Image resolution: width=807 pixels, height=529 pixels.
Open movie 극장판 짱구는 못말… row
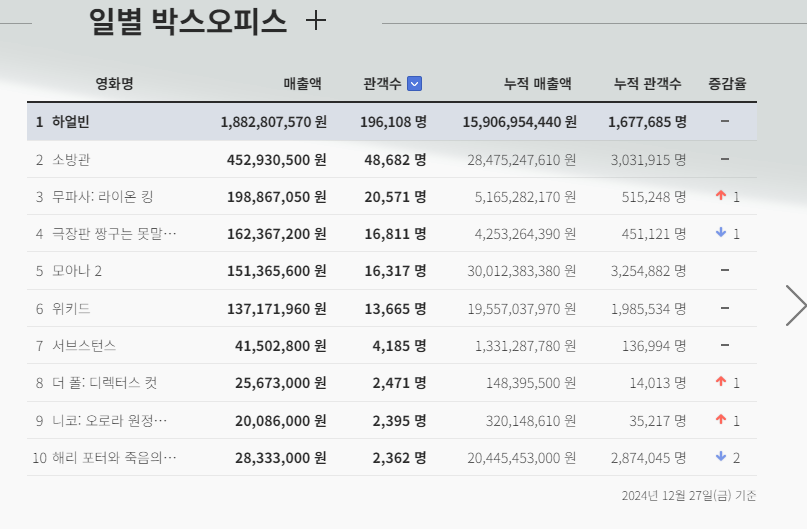(114, 234)
